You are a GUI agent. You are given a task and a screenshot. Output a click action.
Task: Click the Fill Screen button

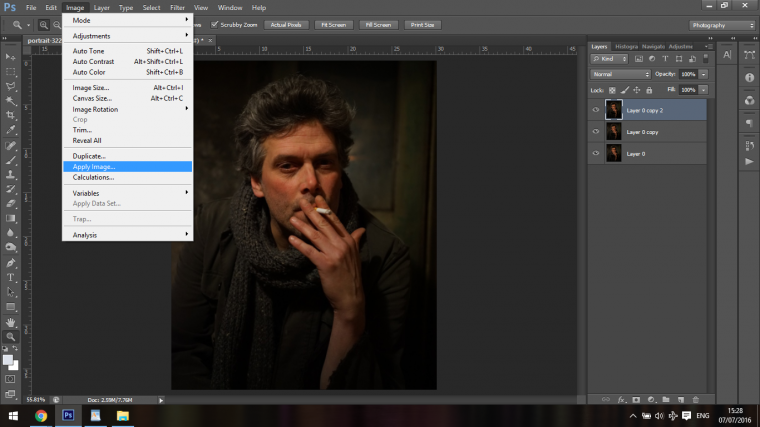click(378, 25)
